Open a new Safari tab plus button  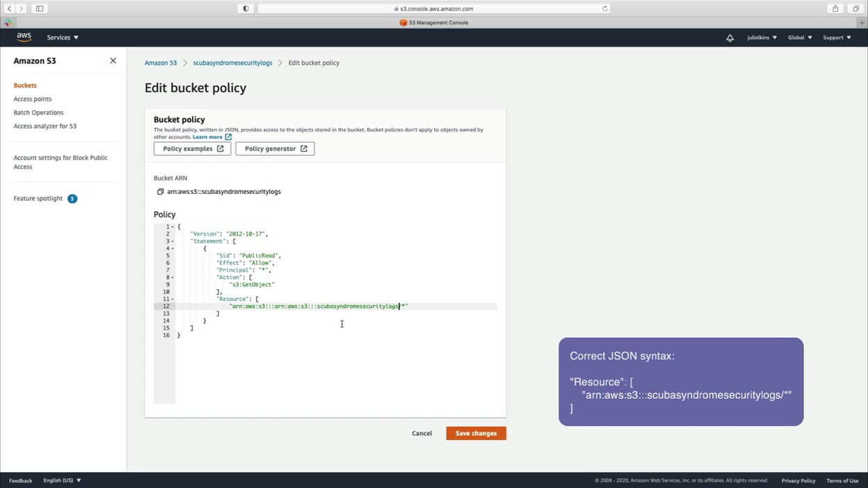coord(862,23)
